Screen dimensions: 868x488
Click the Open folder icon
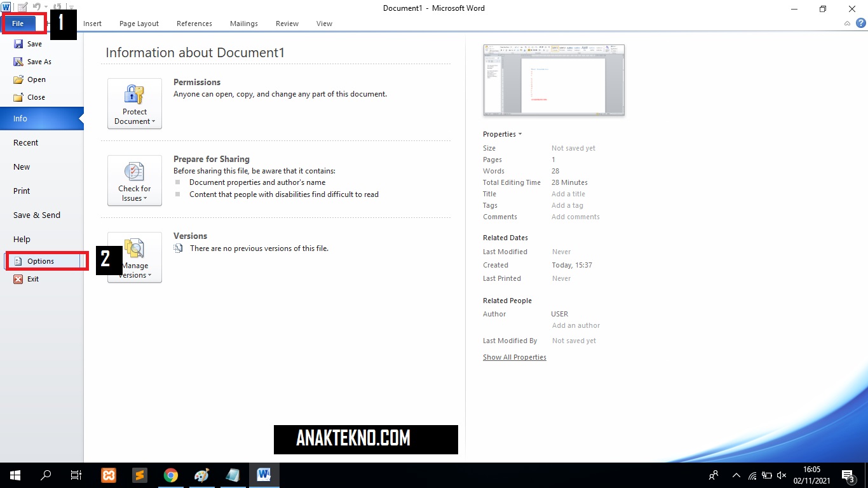[x=18, y=79]
